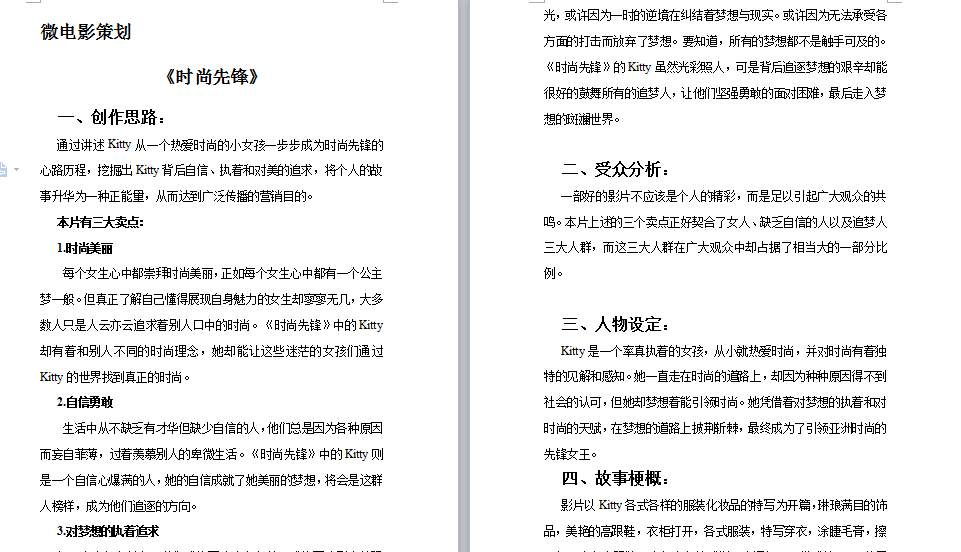
Task: Click the line starting "方面的打击而放弃了梦想"
Action: pos(715,41)
